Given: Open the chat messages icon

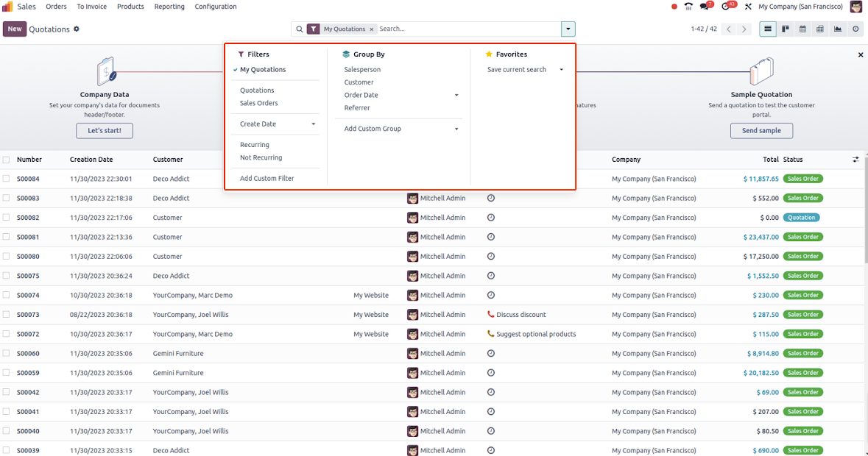Looking at the screenshot, I should point(705,7).
